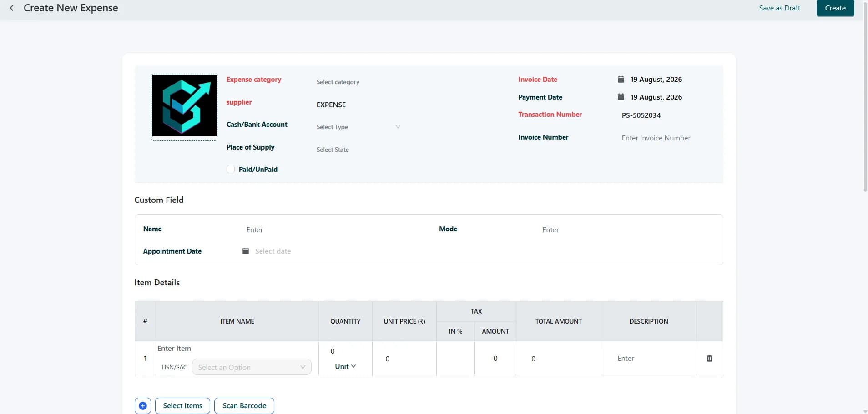Click Select Items button

pos(182,406)
